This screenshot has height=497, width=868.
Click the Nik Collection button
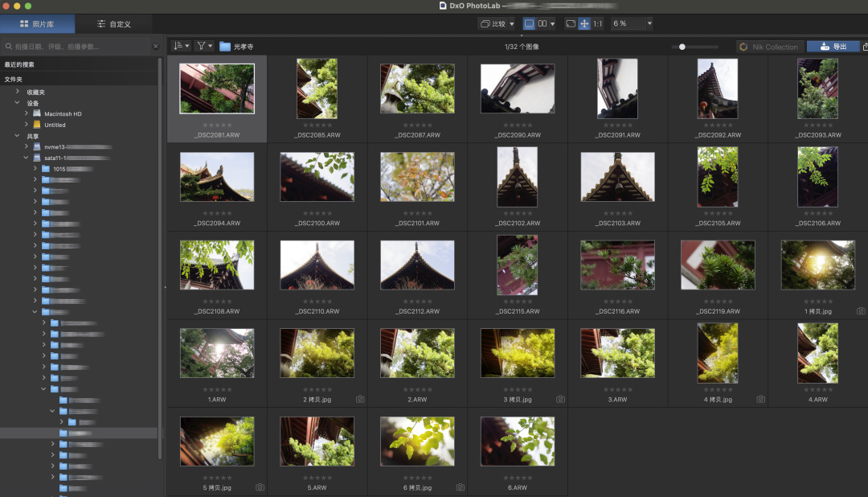769,47
